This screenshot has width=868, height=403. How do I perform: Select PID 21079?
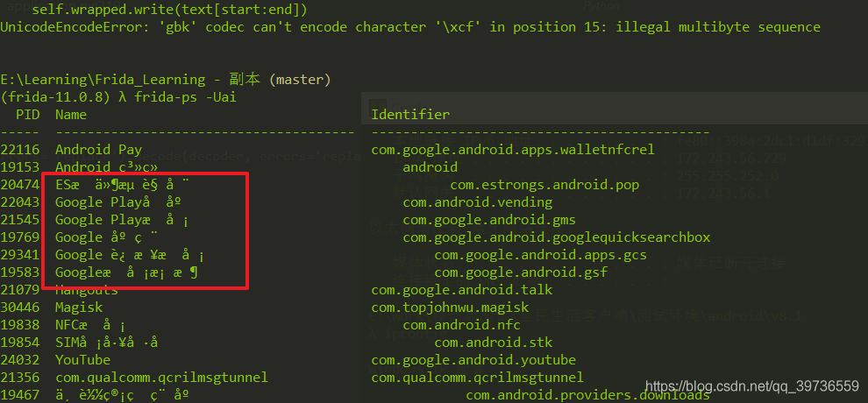click(20, 290)
